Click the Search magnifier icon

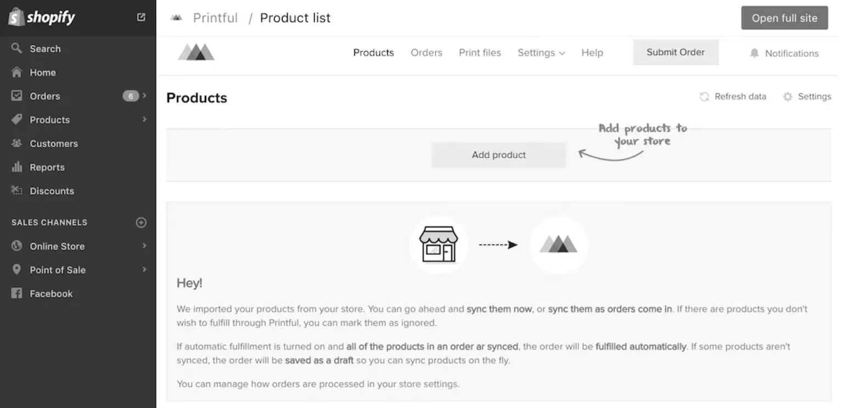[16, 48]
